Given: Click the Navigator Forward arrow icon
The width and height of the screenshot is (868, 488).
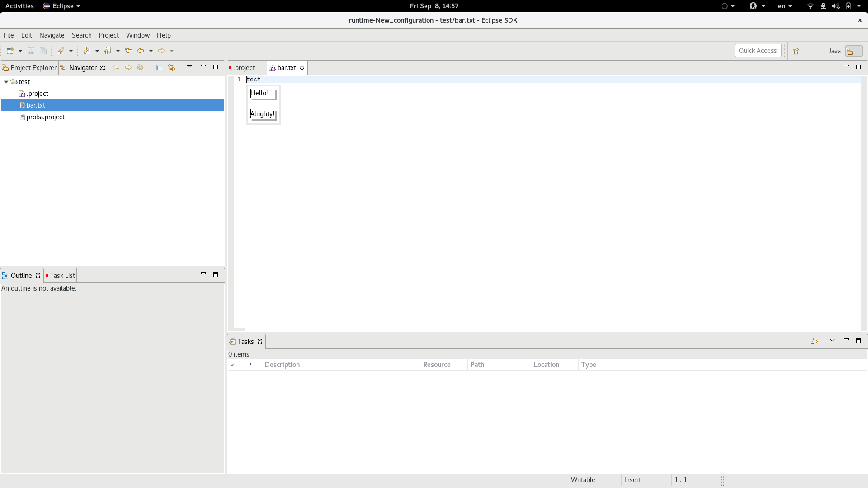Looking at the screenshot, I should [128, 67].
